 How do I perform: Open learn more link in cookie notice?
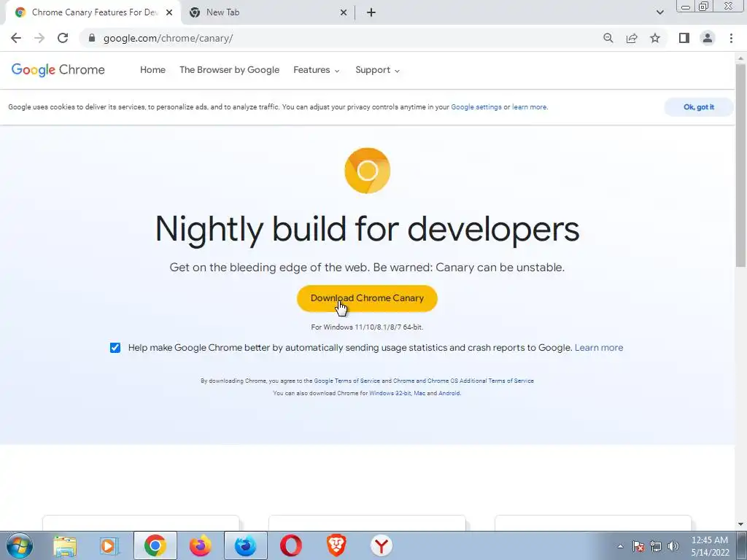click(x=530, y=107)
